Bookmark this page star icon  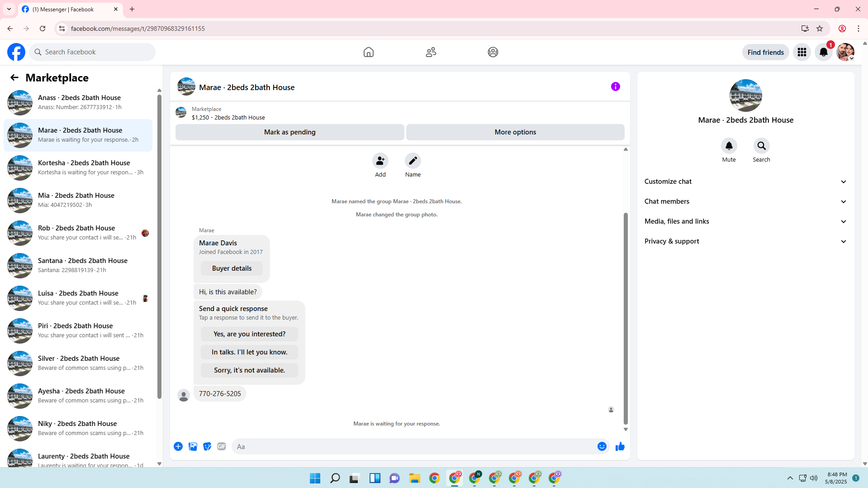(819, 29)
